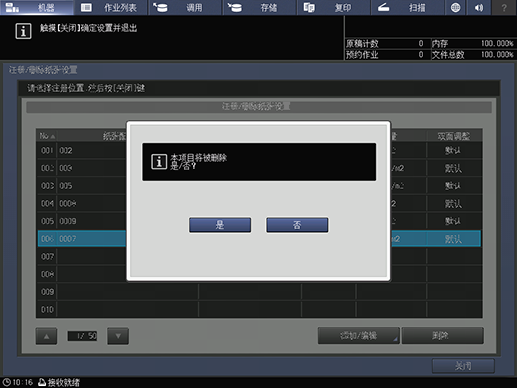This screenshot has height=388, width=517.
Task: Switch to the 作业列表 tab
Action: point(111,7)
